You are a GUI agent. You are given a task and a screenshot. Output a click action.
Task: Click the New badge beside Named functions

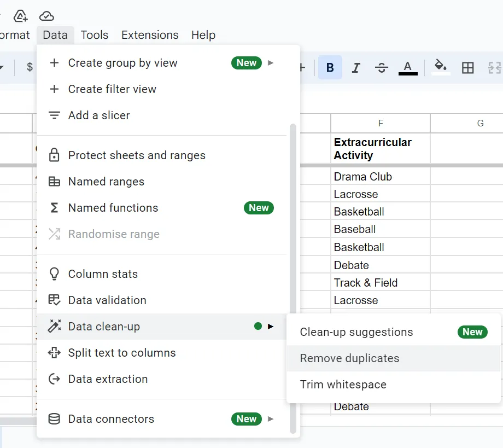[x=259, y=208]
